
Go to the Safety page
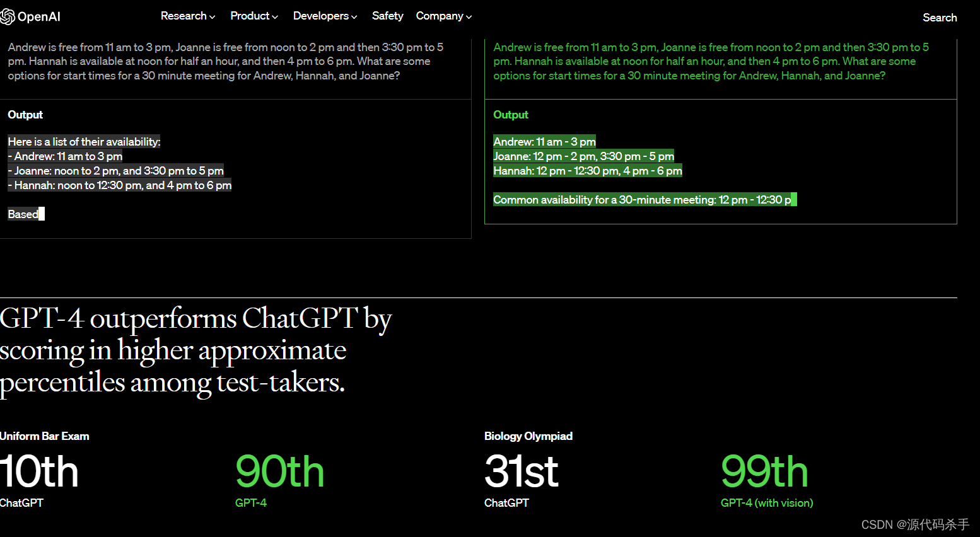point(387,16)
